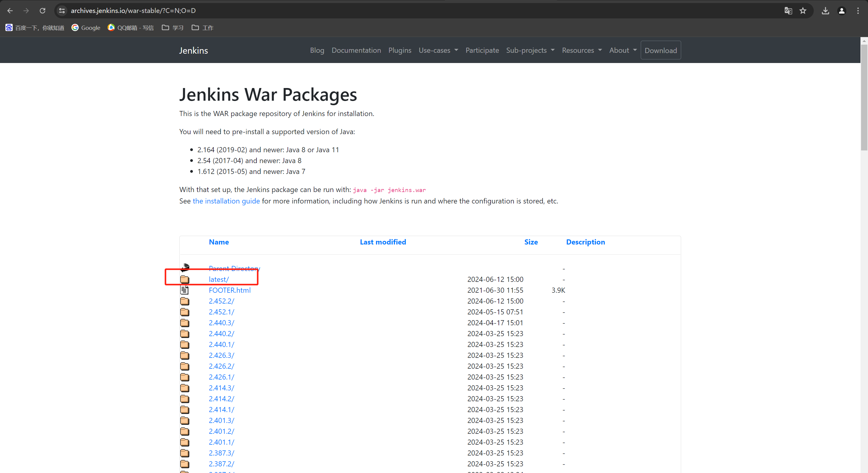Open the latest/ directory link
This screenshot has width=868, height=473.
pyautogui.click(x=219, y=279)
